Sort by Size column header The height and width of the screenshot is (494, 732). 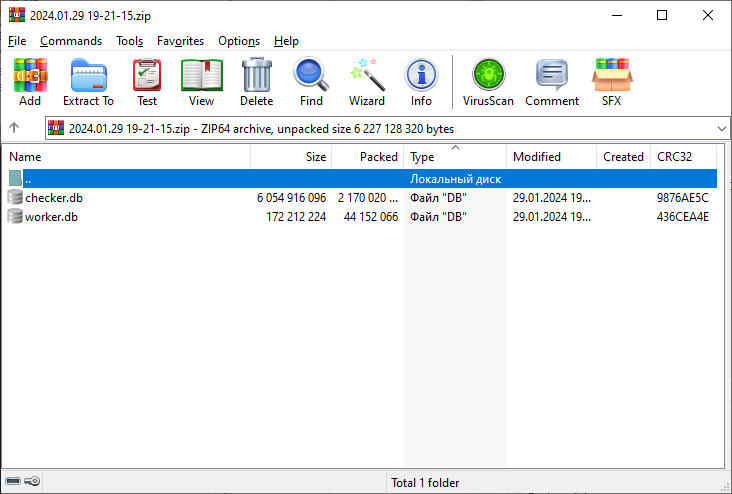(291, 157)
